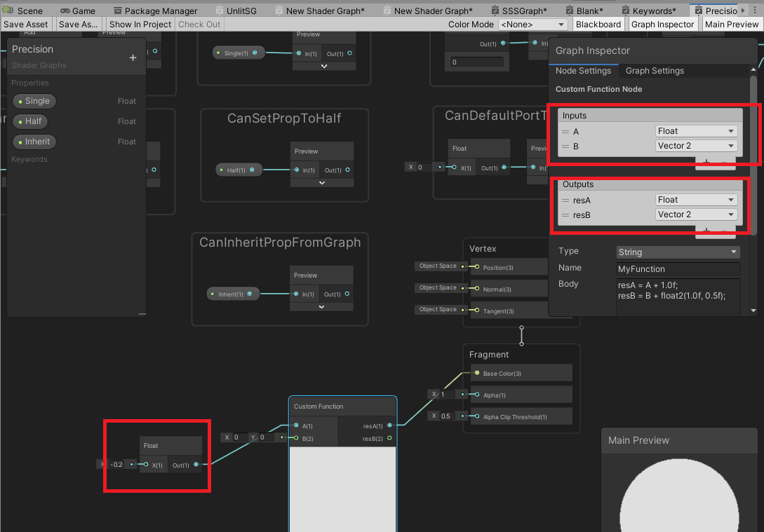The height and width of the screenshot is (532, 764).
Task: Click Out(1) port in CanSetPropToHalf preview
Action: 347,170
